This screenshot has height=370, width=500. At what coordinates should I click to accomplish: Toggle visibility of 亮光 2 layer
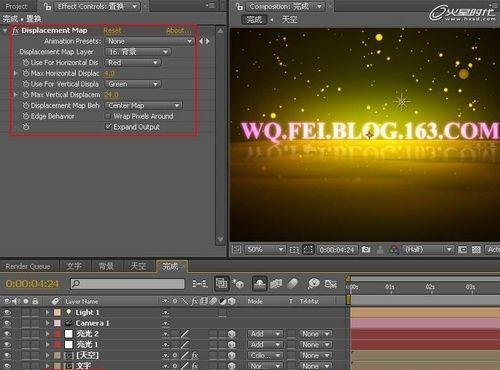tap(7, 334)
